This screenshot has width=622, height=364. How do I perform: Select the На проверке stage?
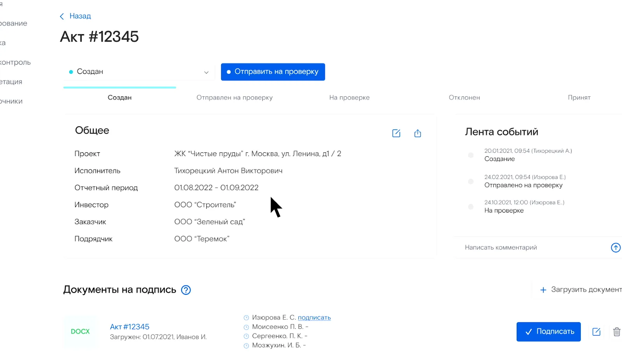click(x=349, y=98)
